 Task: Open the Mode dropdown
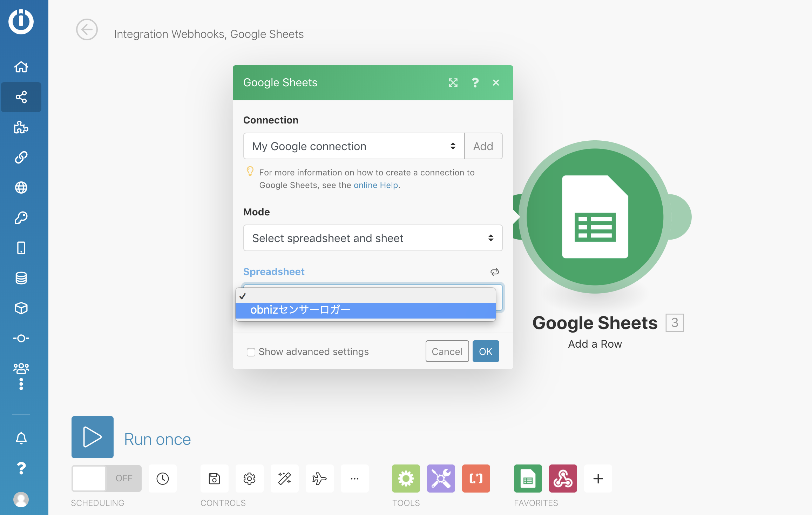coord(373,238)
